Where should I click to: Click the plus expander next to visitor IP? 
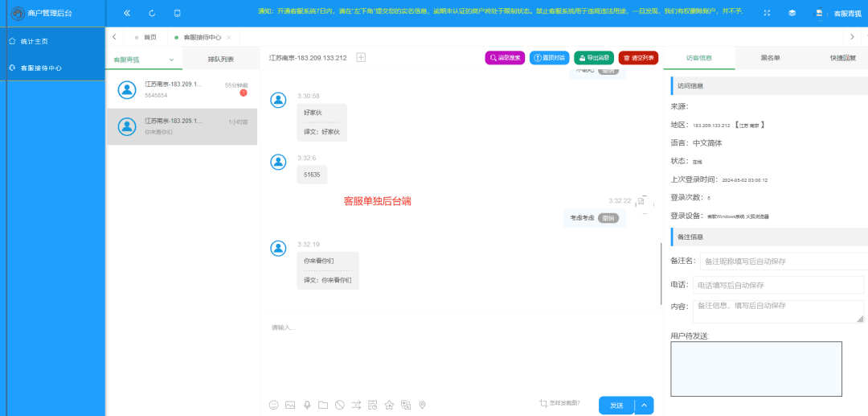coord(361,57)
